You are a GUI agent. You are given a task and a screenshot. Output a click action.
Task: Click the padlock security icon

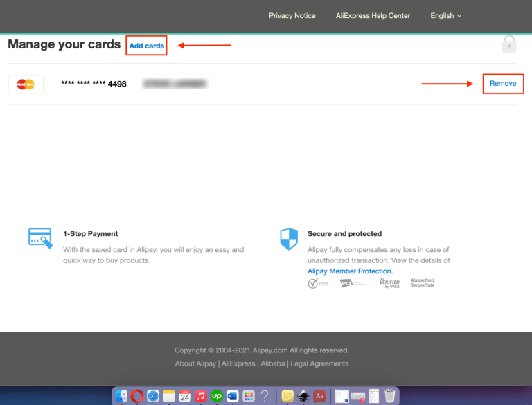tap(509, 44)
